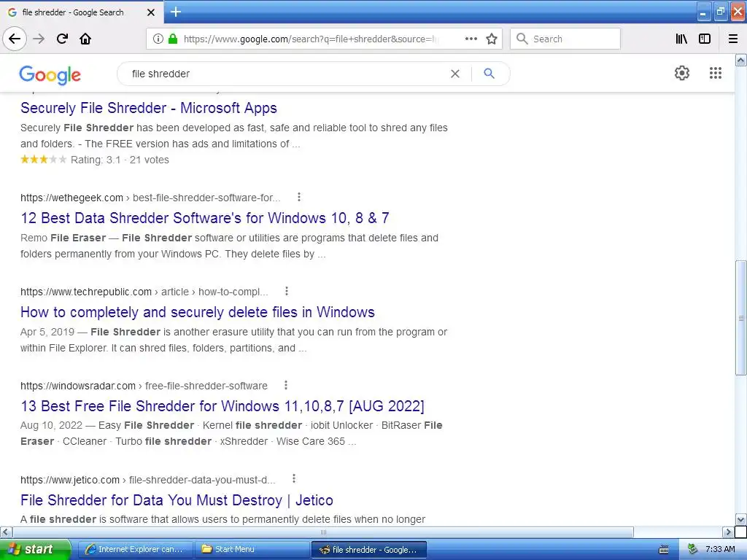747x560 pixels.
Task: Bookmark this page with the star icon
Action: click(492, 39)
